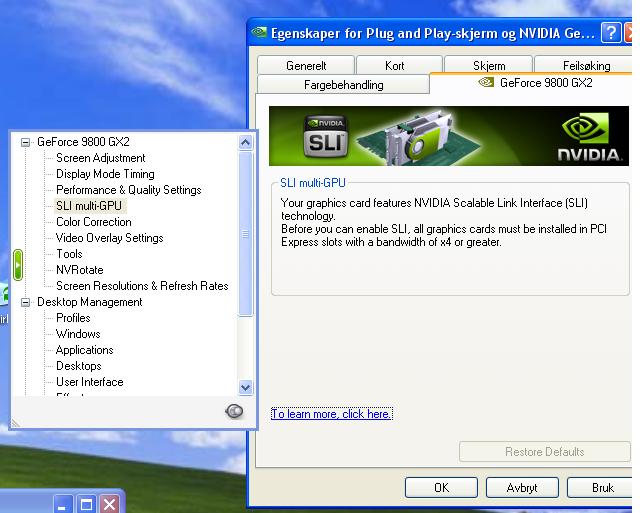Click the Desktop Management root label
Viewport: 640px width, 513px height.
[90, 302]
